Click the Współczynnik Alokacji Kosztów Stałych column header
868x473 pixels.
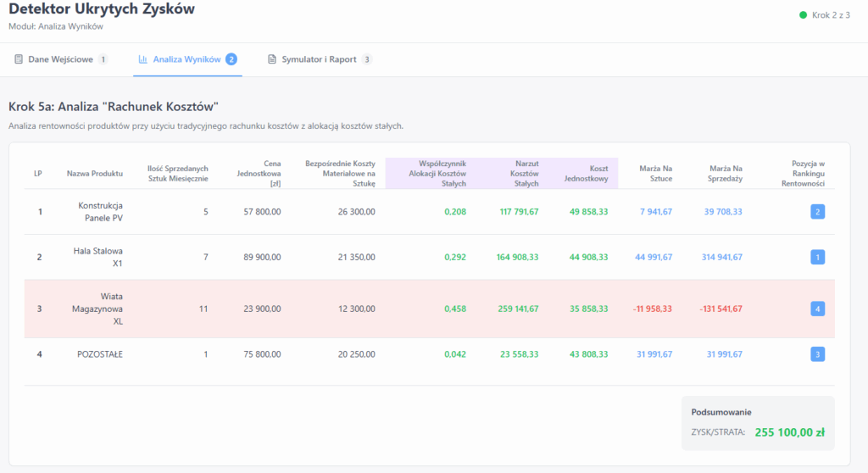click(437, 173)
